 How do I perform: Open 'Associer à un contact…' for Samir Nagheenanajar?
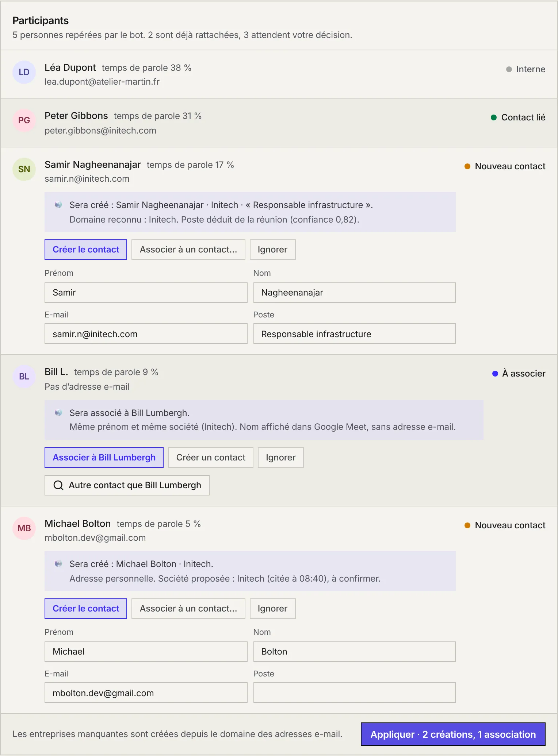coord(188,250)
